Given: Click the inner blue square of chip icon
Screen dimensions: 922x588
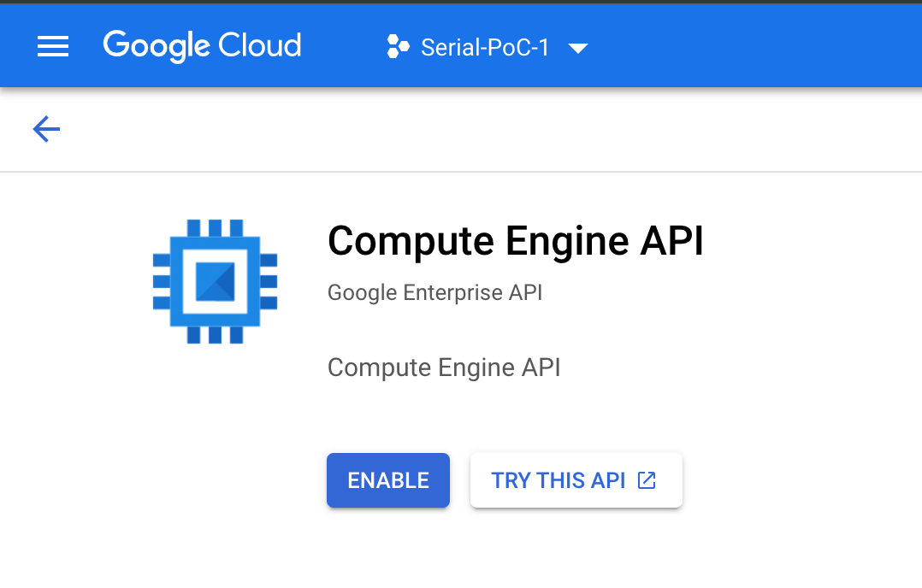Looking at the screenshot, I should click(216, 281).
